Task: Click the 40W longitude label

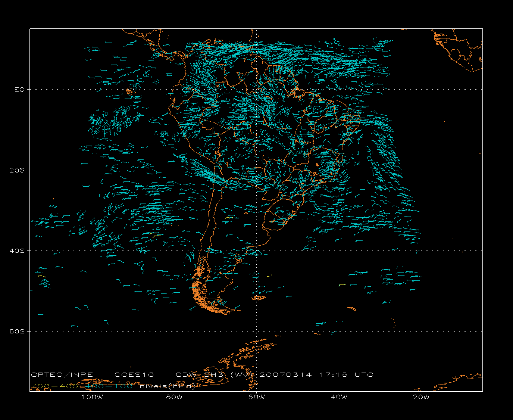Action: click(x=339, y=397)
